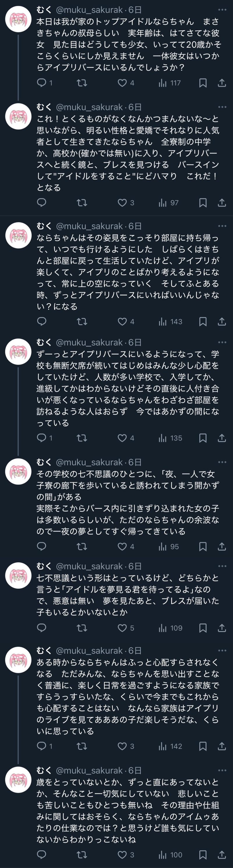This screenshot has height=868, width=233.
Task: Click the 6日 timestamp on the last tweet
Action: [135, 771]
